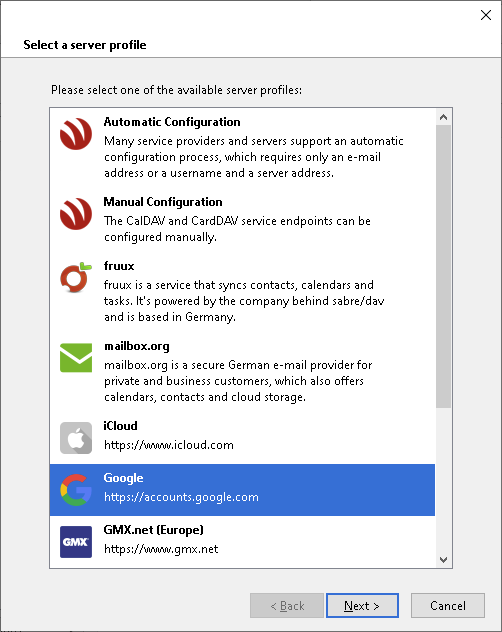
Task: Choose the Manual Configuration profile title
Action: 163,202
